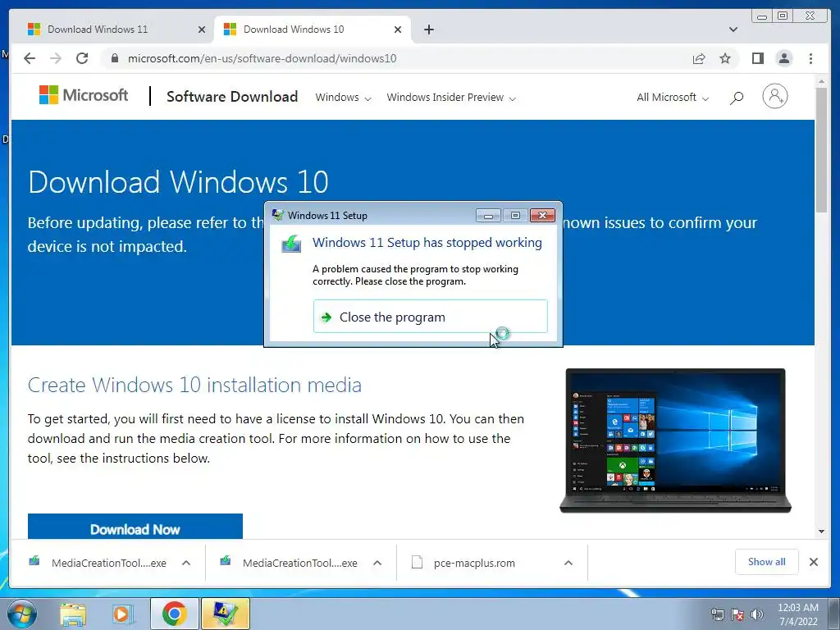Minimize the Windows 11 Setup dialog
Viewport: 840px width, 630px height.
(488, 216)
